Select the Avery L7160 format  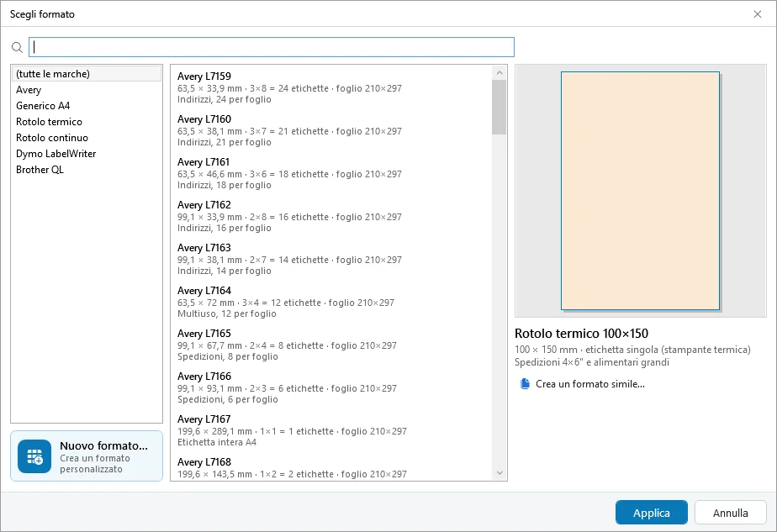tap(331, 130)
